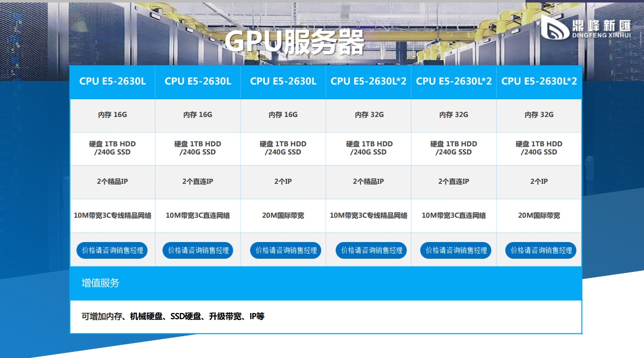The width and height of the screenshot is (644, 358).
Task: Click 价格请咨询销售经理 in the second column
Action: coord(197,250)
